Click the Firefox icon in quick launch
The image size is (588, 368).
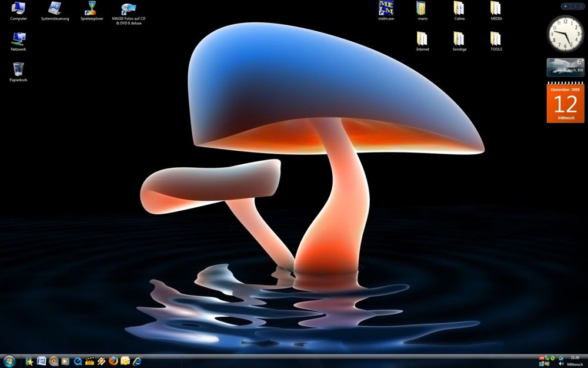(113, 361)
